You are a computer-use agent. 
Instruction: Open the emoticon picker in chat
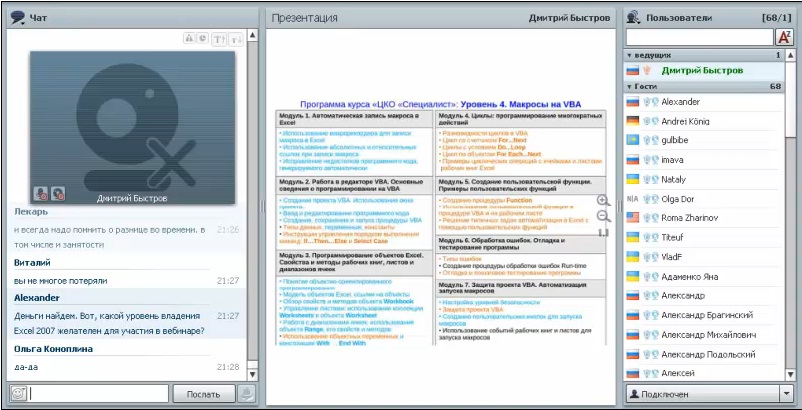tap(18, 394)
